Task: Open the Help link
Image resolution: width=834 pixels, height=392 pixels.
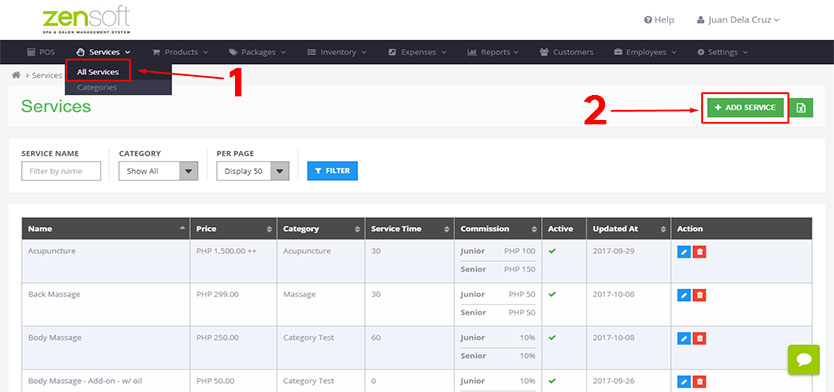Action: (x=659, y=20)
